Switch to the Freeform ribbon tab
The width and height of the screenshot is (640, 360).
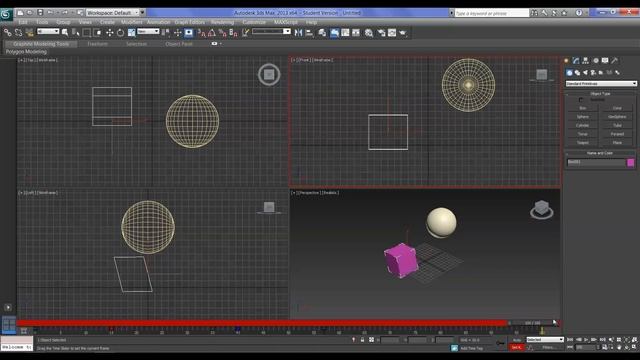(x=98, y=44)
